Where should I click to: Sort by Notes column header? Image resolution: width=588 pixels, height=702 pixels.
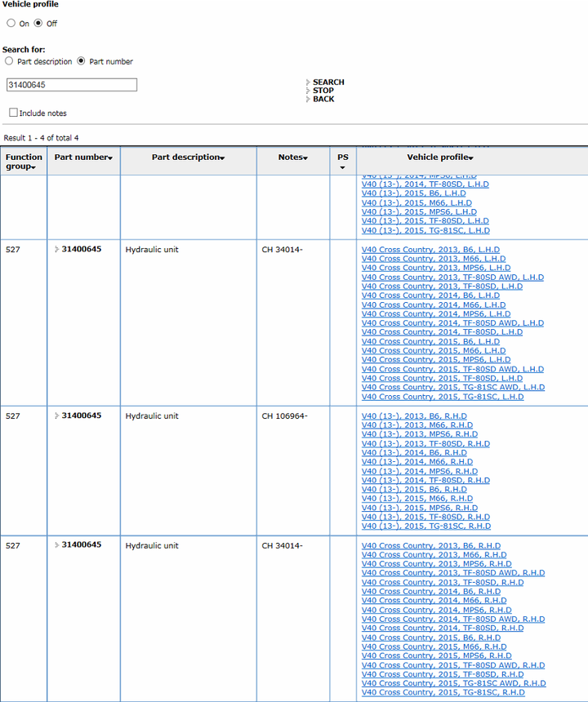[x=293, y=158]
